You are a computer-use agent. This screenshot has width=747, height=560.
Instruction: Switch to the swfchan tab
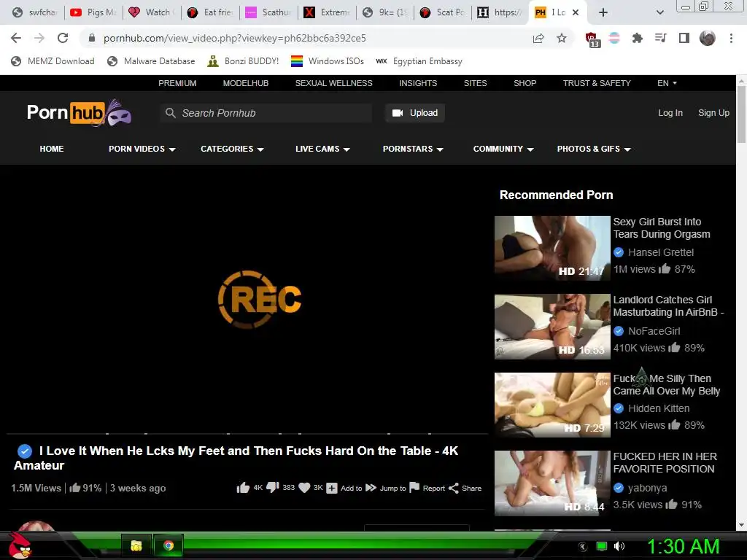[x=34, y=12]
